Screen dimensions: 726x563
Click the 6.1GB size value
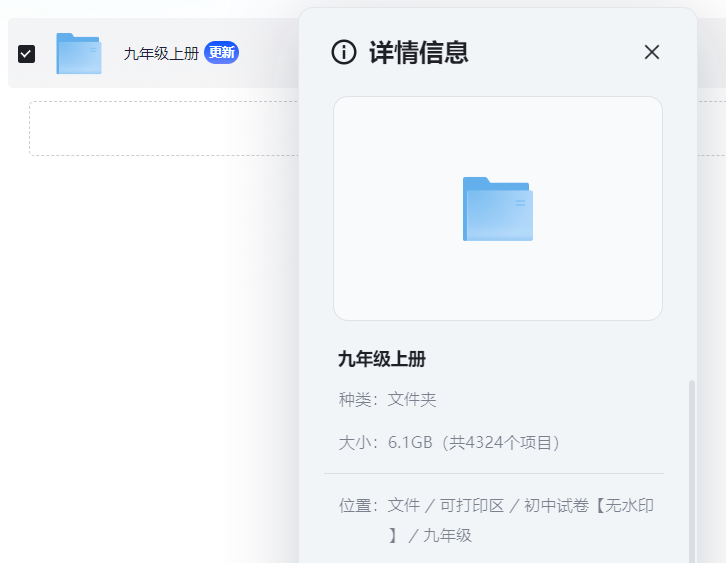click(411, 442)
